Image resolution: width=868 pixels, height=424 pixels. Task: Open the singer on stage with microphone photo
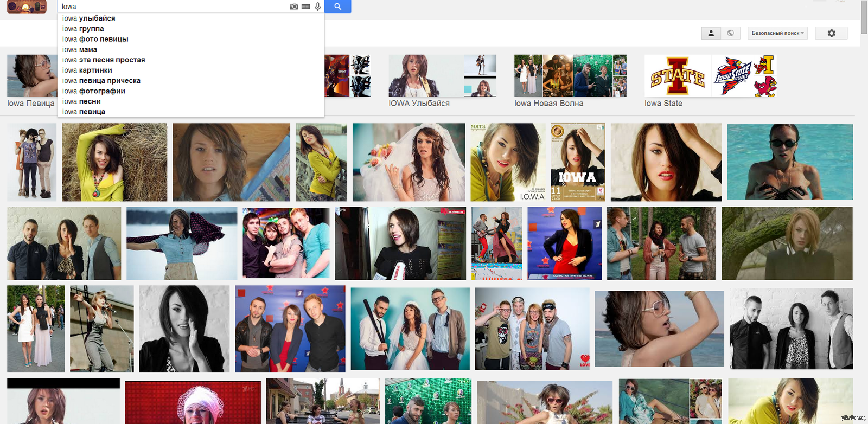click(x=102, y=329)
